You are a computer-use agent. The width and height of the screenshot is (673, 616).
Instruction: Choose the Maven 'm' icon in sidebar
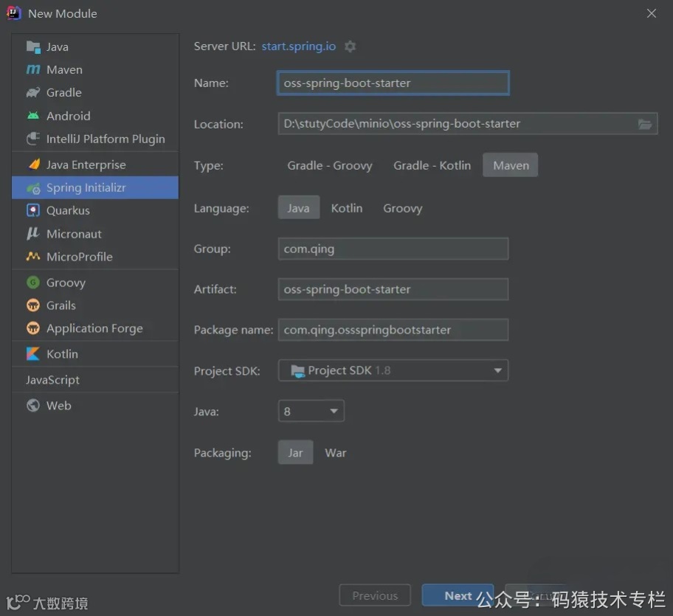(x=33, y=69)
